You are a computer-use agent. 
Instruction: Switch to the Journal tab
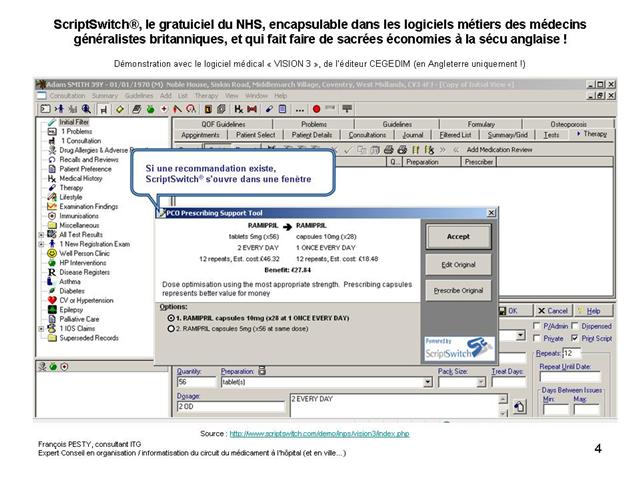click(413, 135)
